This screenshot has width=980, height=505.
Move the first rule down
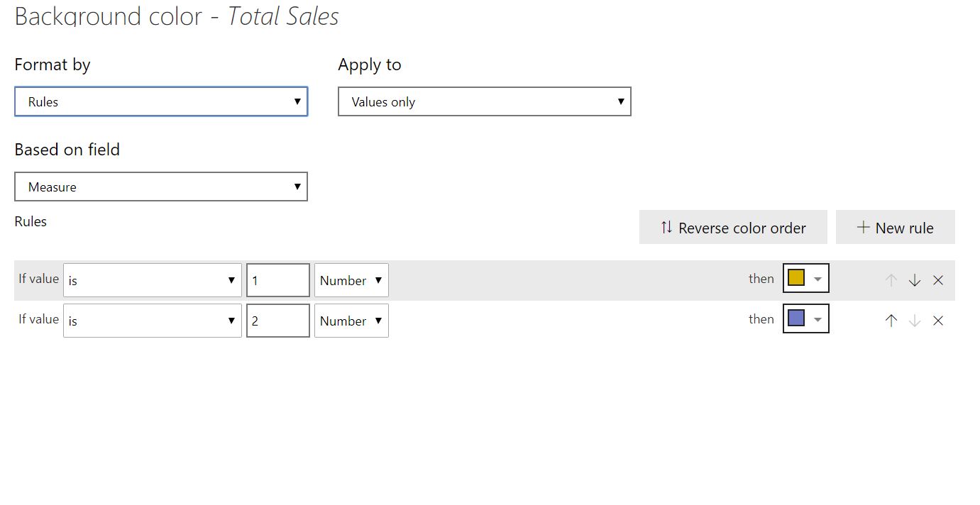(915, 280)
